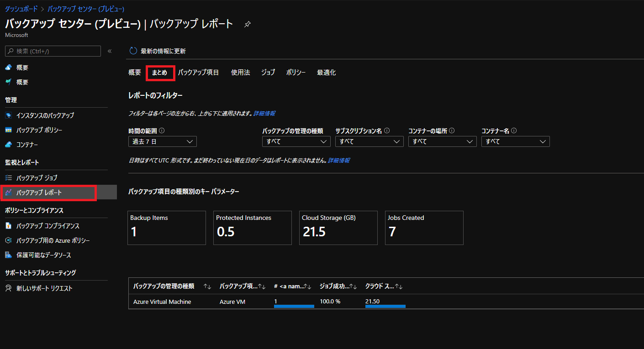Open the バックアップの管理の種類 dropdown
This screenshot has width=644, height=349.
point(296,141)
